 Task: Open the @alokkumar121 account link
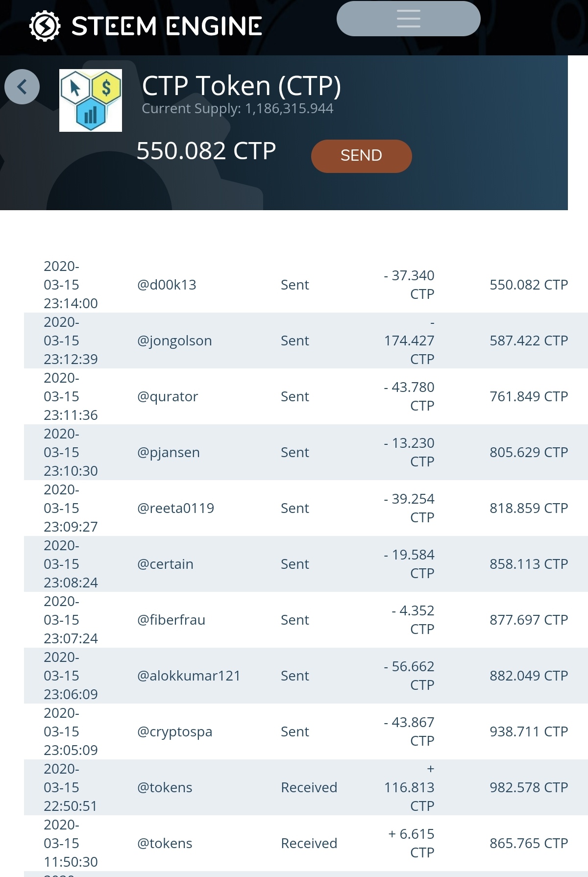pos(189,676)
